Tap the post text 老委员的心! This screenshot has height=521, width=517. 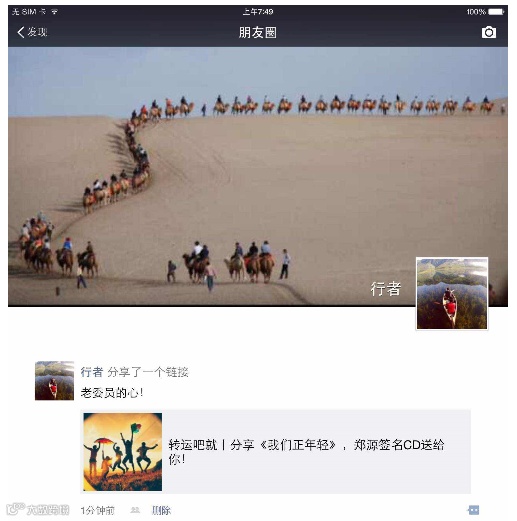112,393
